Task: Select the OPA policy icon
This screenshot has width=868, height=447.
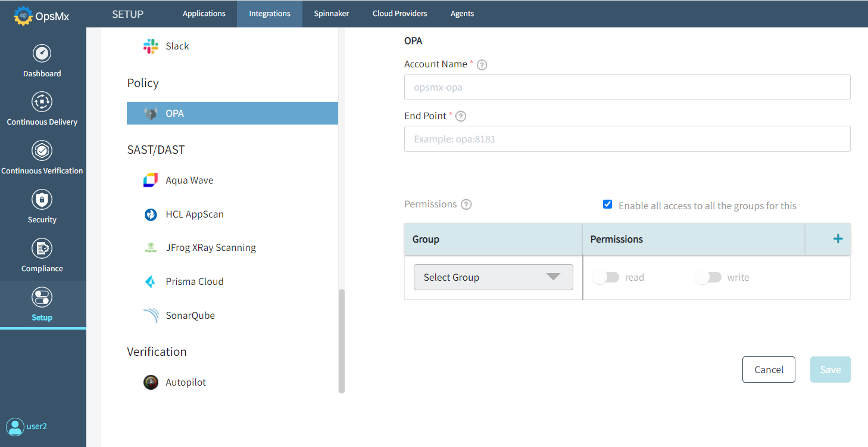Action: (x=149, y=113)
